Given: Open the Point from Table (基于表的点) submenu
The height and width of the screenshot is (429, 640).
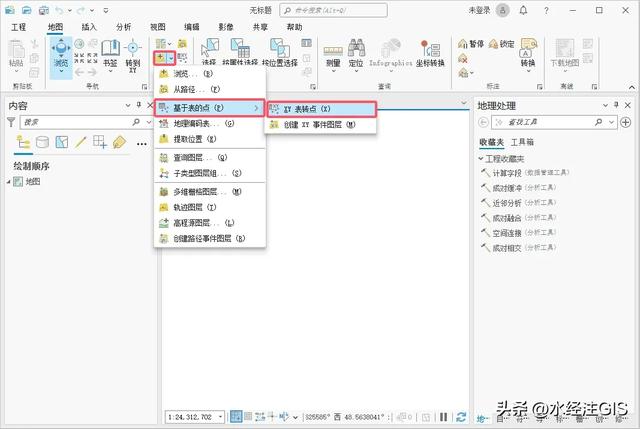Looking at the screenshot, I should click(210, 108).
